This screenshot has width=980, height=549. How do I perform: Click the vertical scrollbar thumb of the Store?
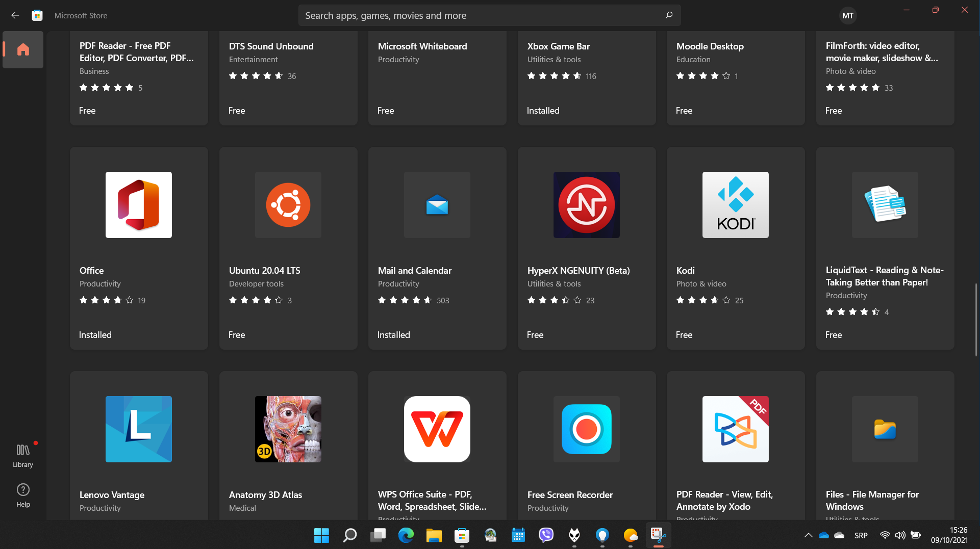tap(976, 320)
